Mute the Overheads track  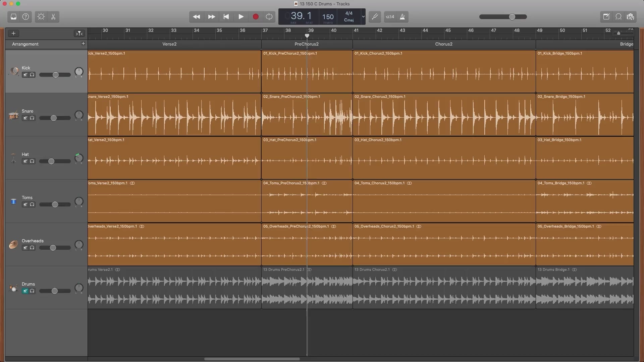click(25, 248)
